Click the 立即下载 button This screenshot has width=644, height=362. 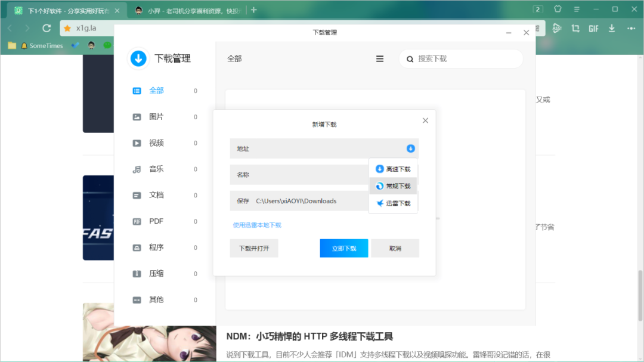344,248
